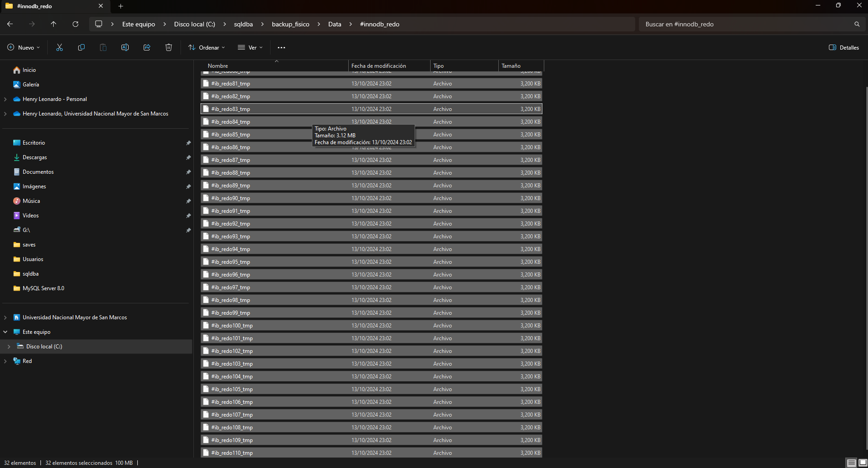
Task: Toggle the Detalles pane button
Action: pyautogui.click(x=844, y=47)
